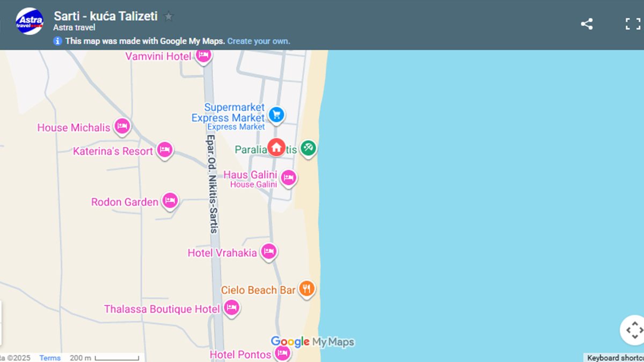Click the Cielo Beach Bar restaurant icon
Viewport: 644px width, 362px height.
pyautogui.click(x=306, y=289)
